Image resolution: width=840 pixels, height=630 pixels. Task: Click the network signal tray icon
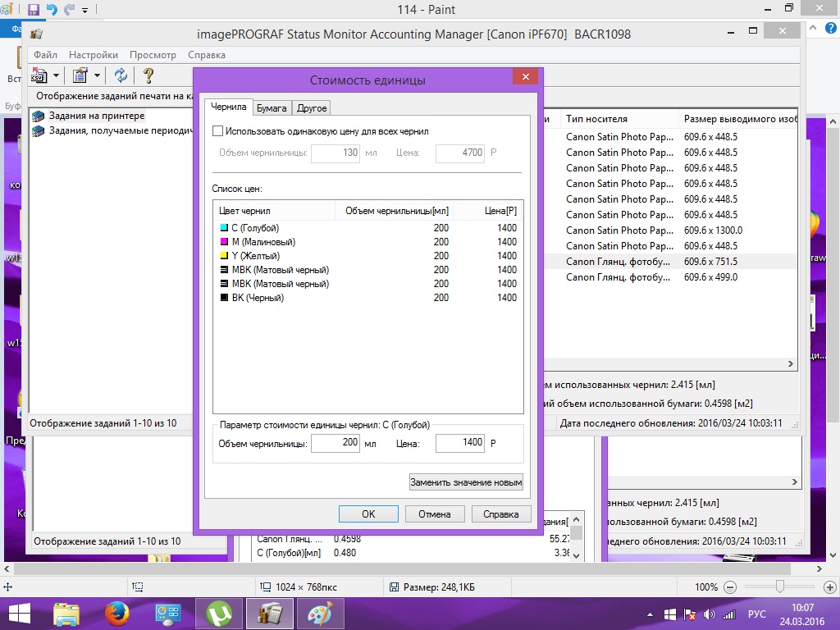click(x=729, y=614)
